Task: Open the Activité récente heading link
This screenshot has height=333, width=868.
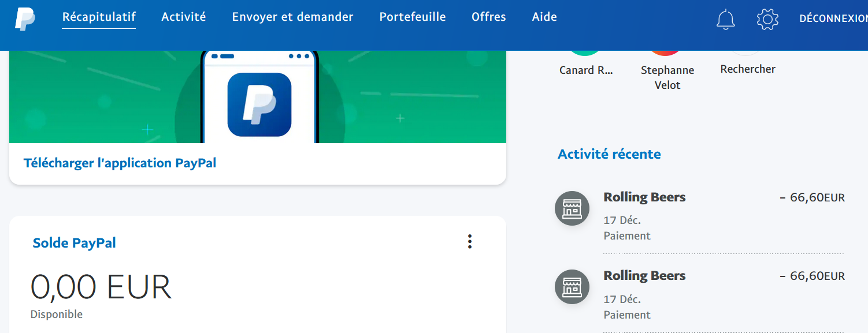Action: coord(609,154)
